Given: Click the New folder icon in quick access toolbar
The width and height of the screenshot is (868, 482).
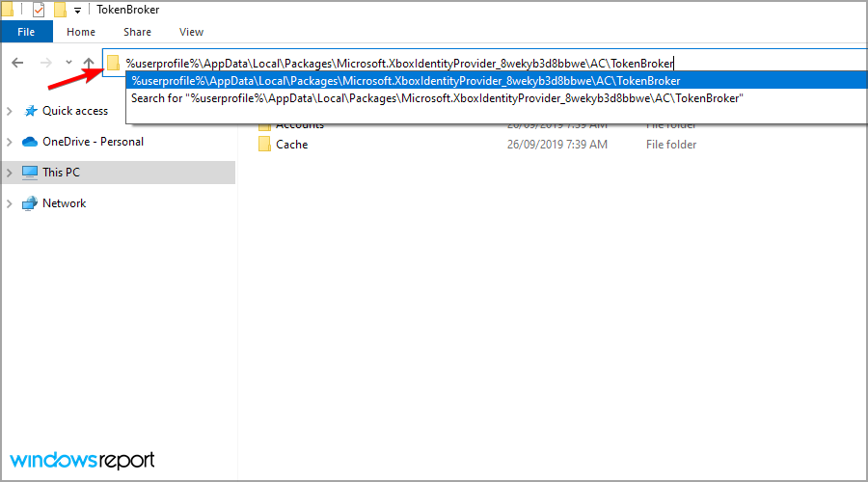Looking at the screenshot, I should click(60, 10).
